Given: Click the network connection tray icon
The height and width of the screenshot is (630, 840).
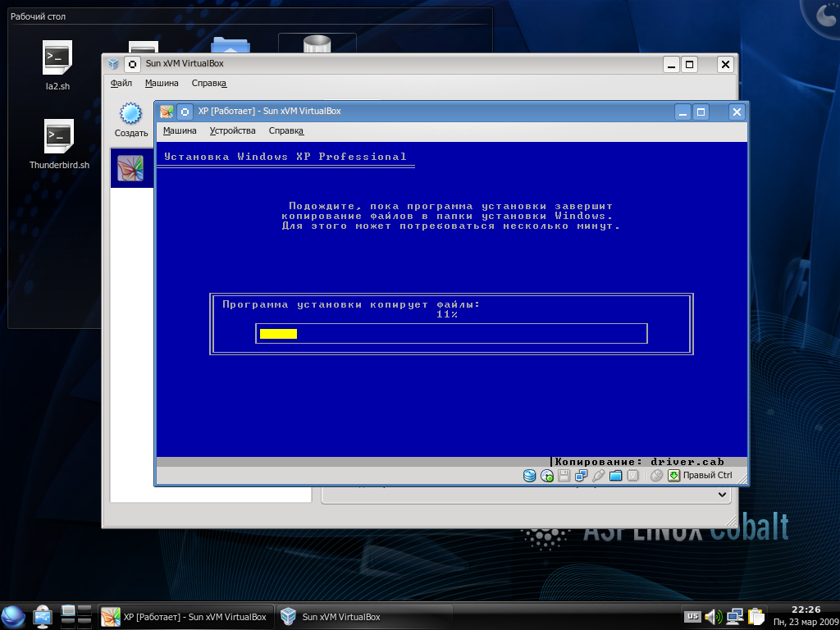Looking at the screenshot, I should [x=734, y=617].
